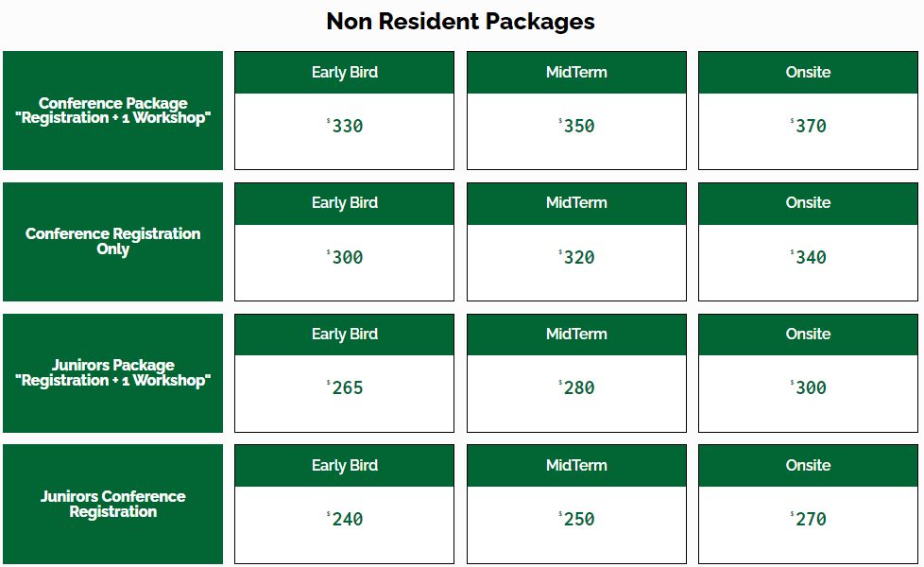Choose the $330 Early Bird price
This screenshot has width=924, height=567.
click(346, 127)
